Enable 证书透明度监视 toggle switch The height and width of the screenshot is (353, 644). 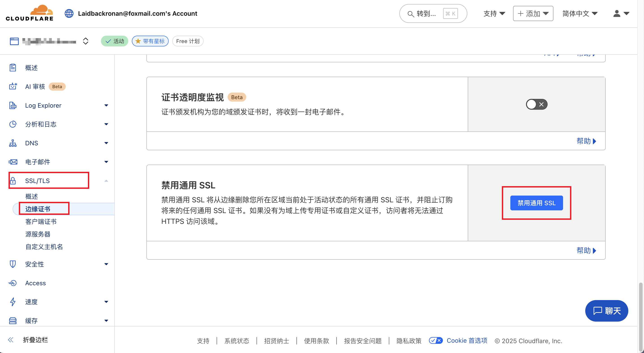pyautogui.click(x=537, y=104)
